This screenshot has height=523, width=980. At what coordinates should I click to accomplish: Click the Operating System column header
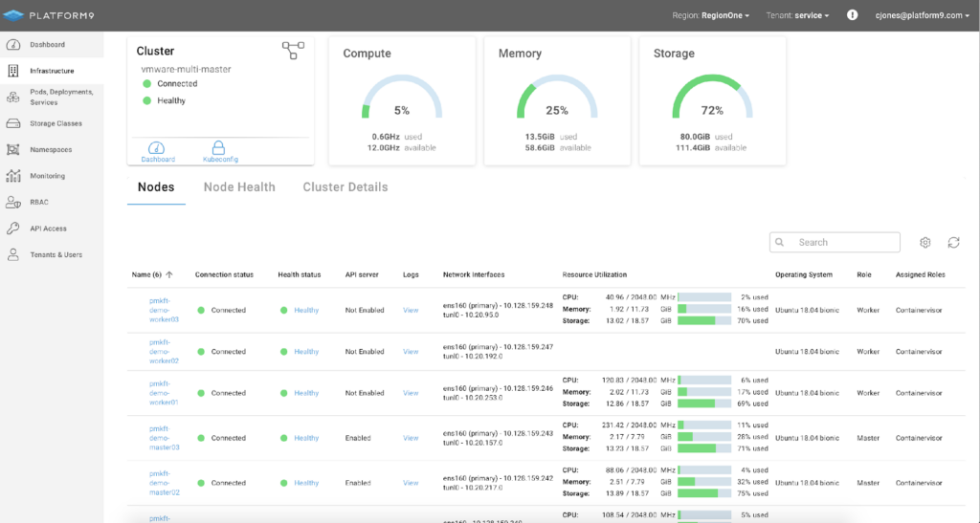pyautogui.click(x=804, y=274)
